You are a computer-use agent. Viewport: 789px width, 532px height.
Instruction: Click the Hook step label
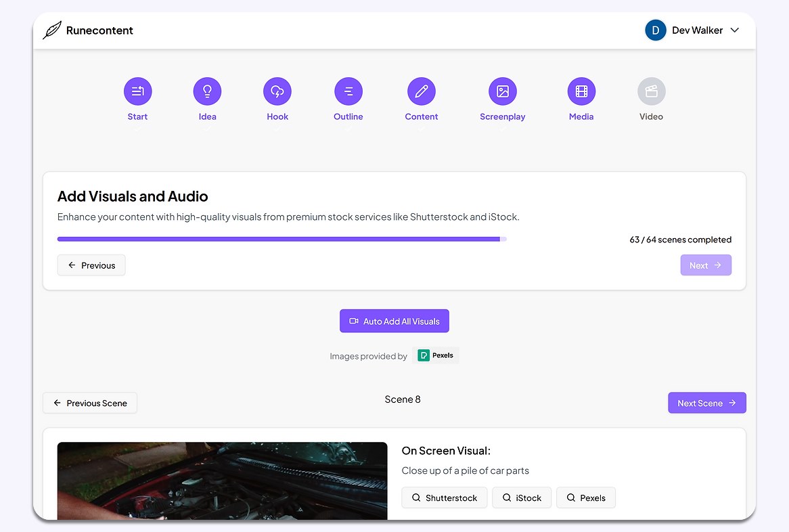(277, 117)
